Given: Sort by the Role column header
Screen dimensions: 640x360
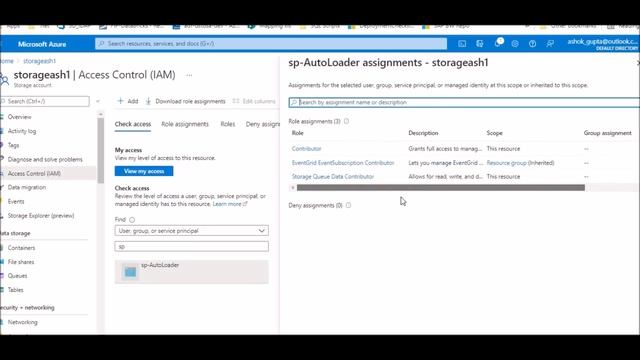Looking at the screenshot, I should [298, 133].
